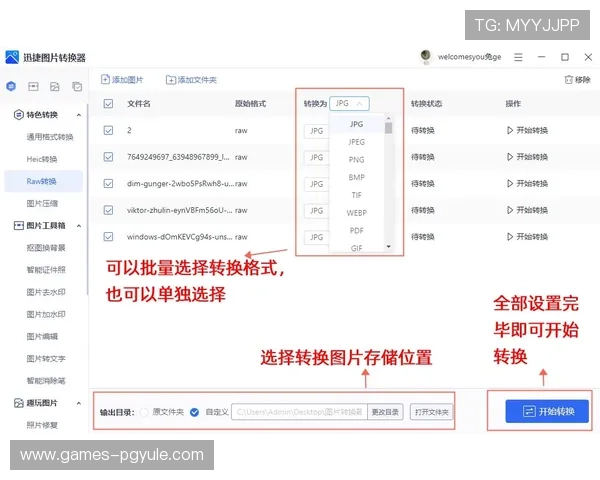Viewport: 600px width, 480px height.
Task: Choose GIF in the format list
Action: tap(356, 248)
